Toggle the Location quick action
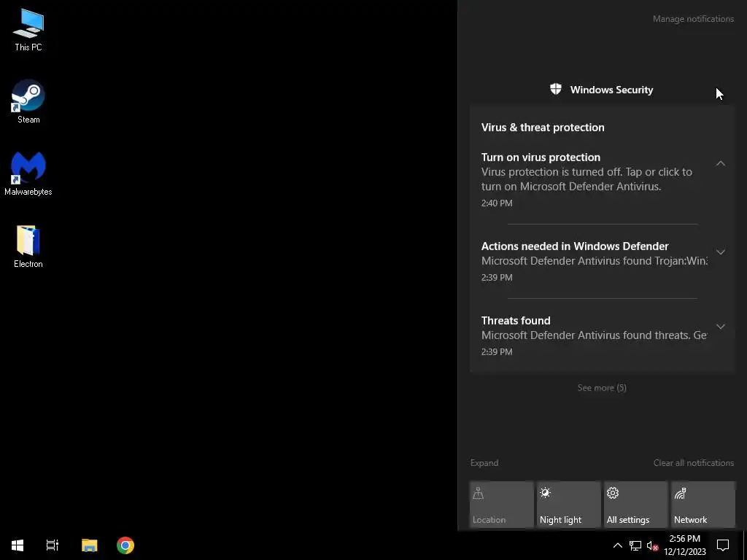747x560 pixels. click(x=502, y=505)
